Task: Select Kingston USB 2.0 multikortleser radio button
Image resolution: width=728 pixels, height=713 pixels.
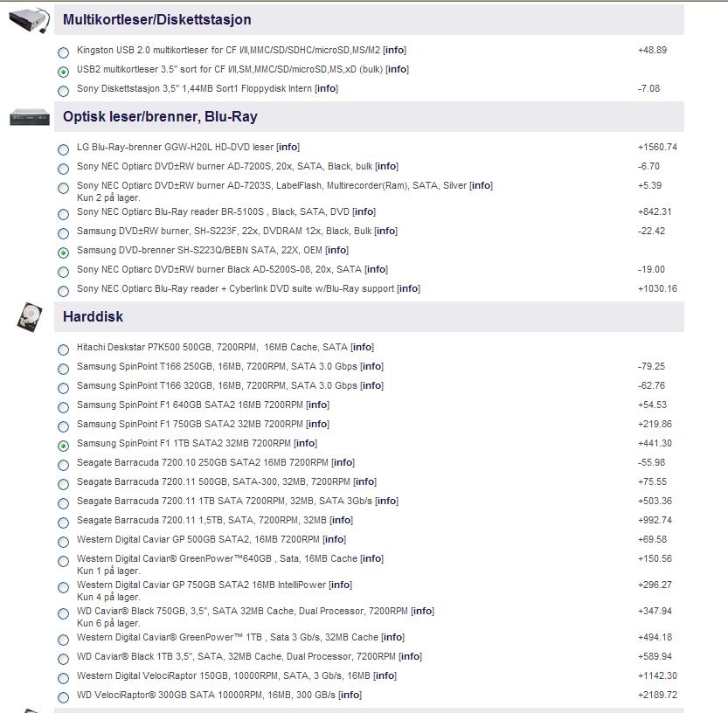Action: [63, 52]
